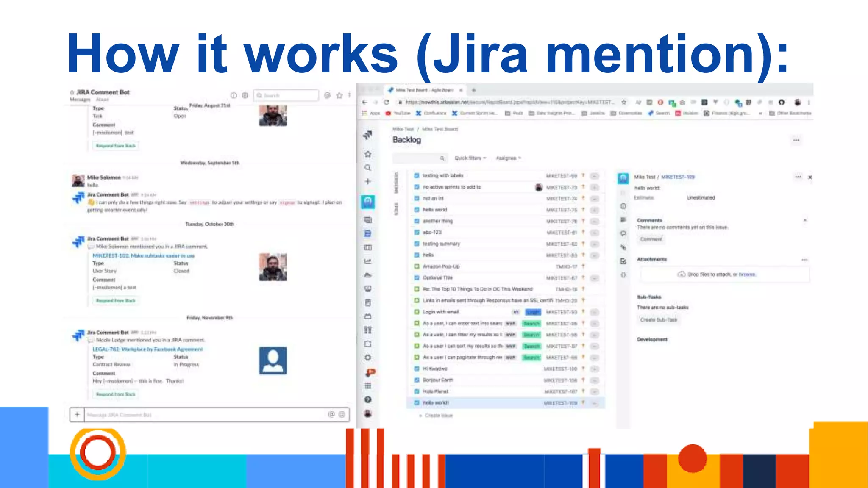868x488 pixels.
Task: Open Jira home logo in sidebar
Action: 367,135
